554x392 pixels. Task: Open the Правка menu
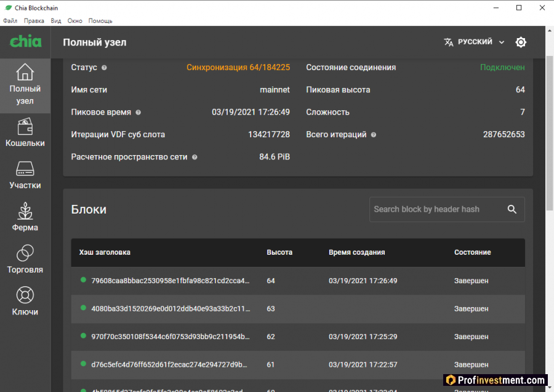(34, 21)
